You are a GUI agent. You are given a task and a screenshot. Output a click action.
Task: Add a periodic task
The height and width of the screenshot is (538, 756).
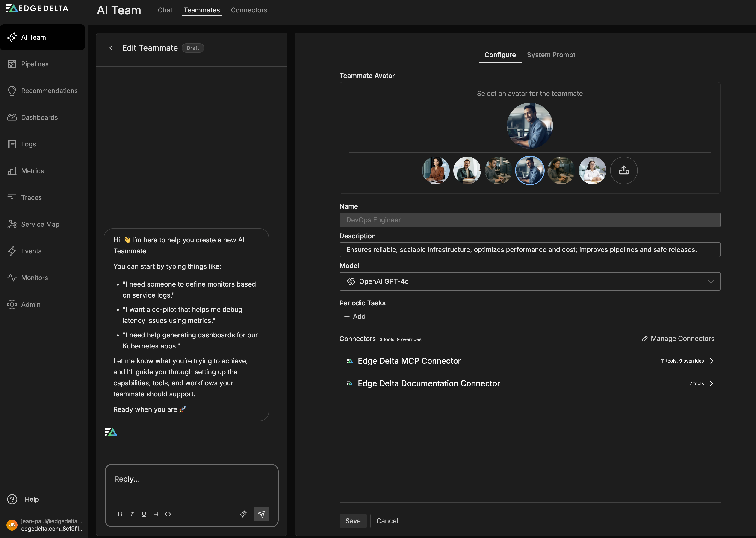tap(355, 316)
